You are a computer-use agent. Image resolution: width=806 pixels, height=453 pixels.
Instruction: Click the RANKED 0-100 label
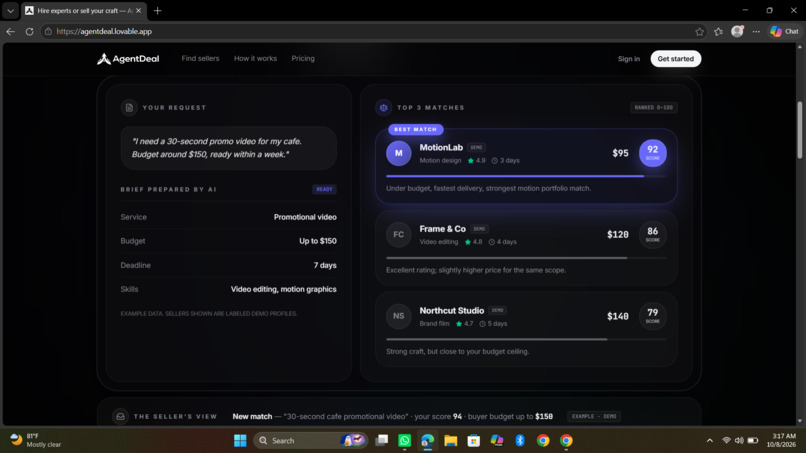coord(653,107)
